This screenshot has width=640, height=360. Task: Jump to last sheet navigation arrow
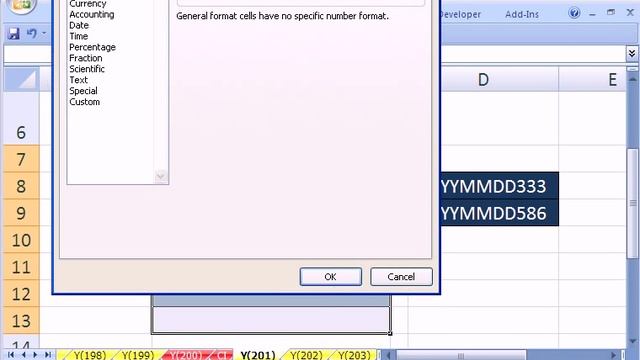pyautogui.click(x=48, y=355)
